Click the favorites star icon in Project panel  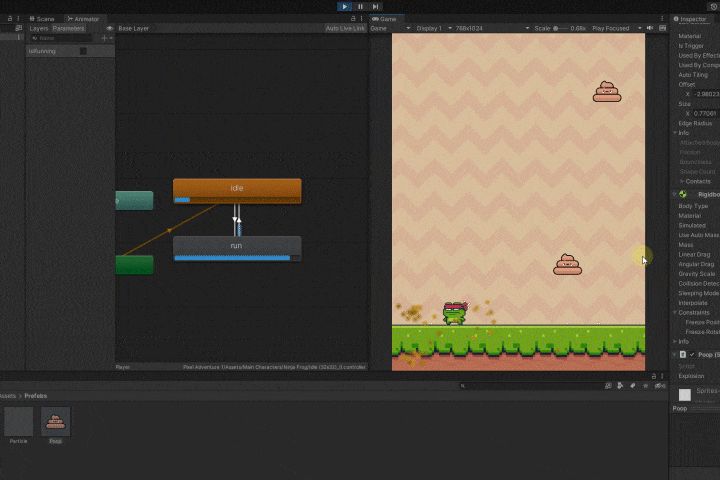tap(646, 386)
